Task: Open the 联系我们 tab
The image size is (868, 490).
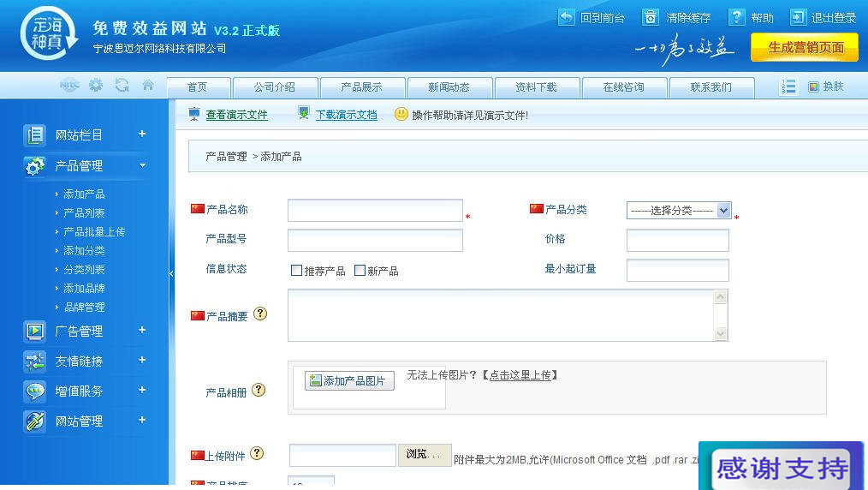Action: point(711,87)
